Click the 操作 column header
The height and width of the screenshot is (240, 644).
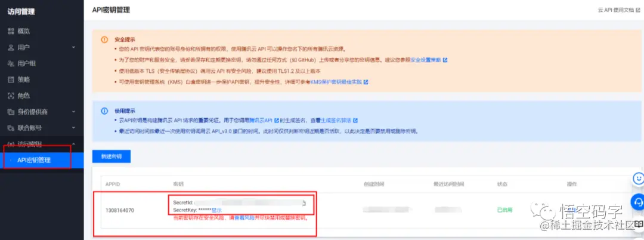click(x=571, y=184)
